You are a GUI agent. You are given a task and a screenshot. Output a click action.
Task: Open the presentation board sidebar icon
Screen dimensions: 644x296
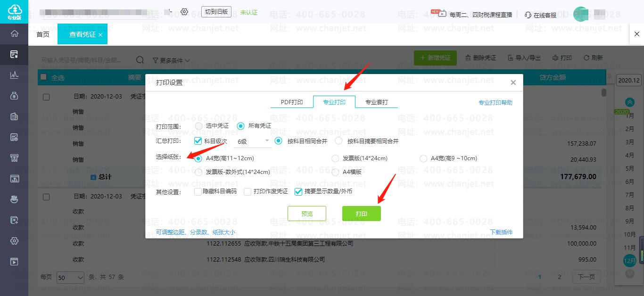tap(14, 179)
